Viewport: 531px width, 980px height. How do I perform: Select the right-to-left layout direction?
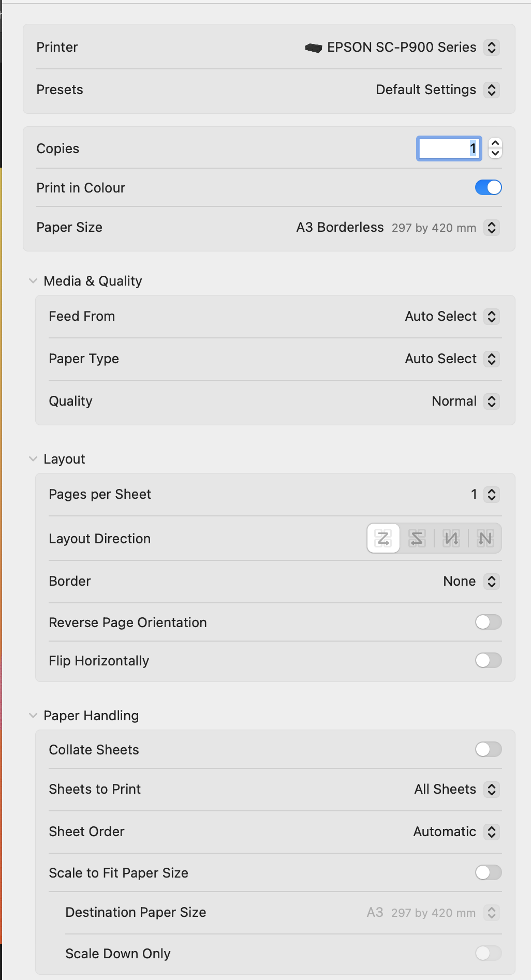(417, 538)
